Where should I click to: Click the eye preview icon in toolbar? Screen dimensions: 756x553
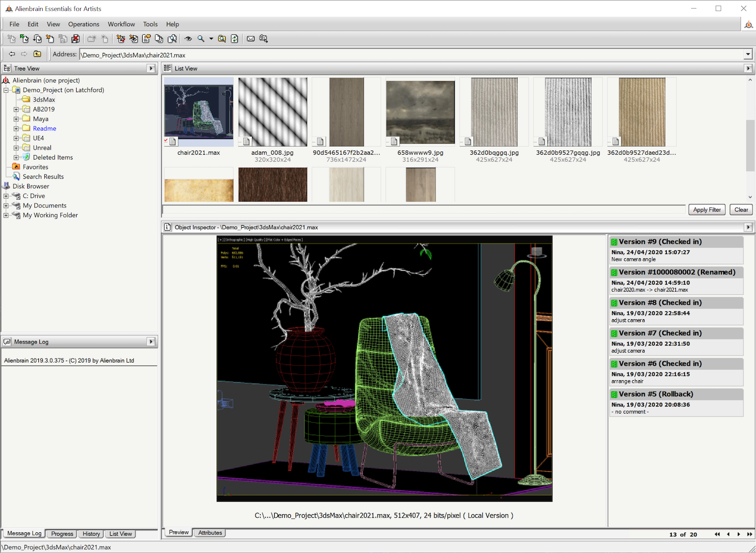click(188, 39)
